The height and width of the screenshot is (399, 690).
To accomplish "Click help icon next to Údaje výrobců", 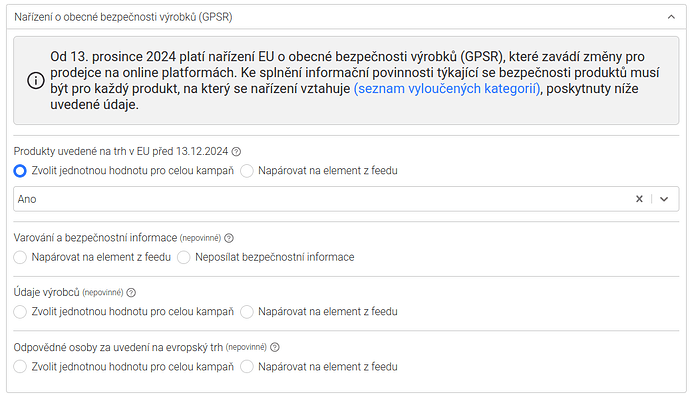I will [131, 293].
